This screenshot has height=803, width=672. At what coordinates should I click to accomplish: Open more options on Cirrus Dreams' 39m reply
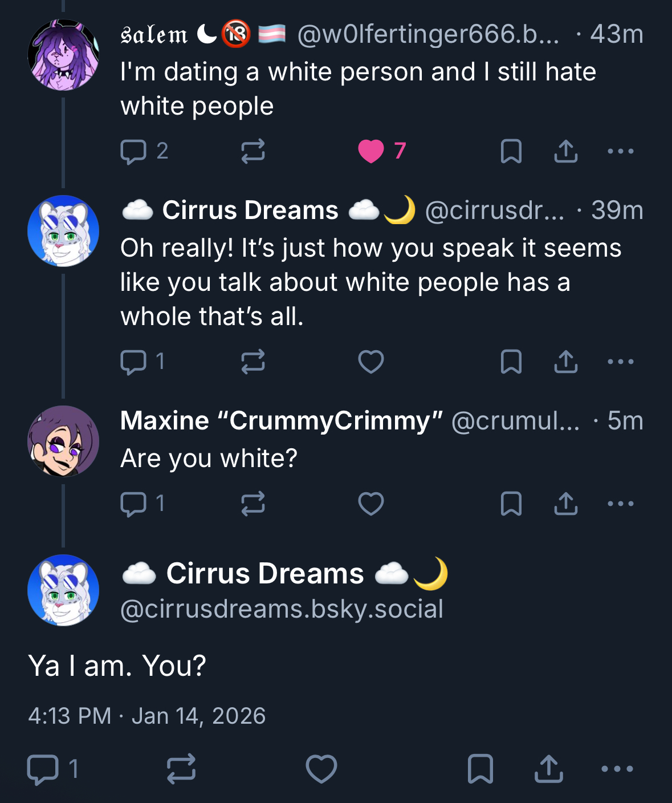coord(620,362)
